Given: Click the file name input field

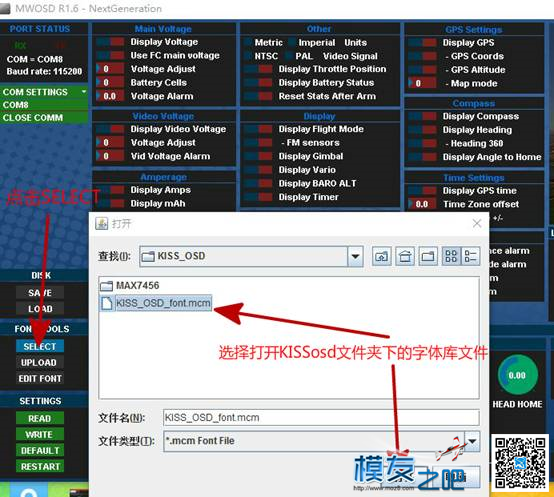Looking at the screenshot, I should [x=321, y=418].
